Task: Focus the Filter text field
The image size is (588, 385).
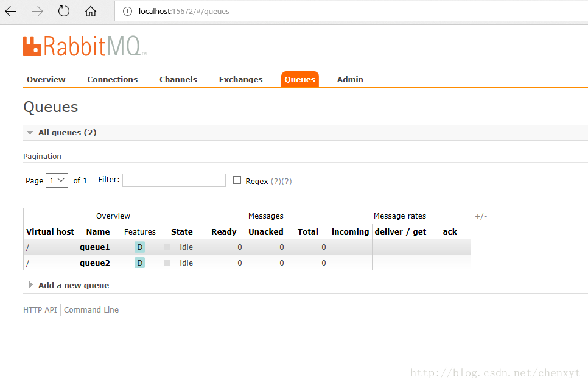Action: coord(174,180)
